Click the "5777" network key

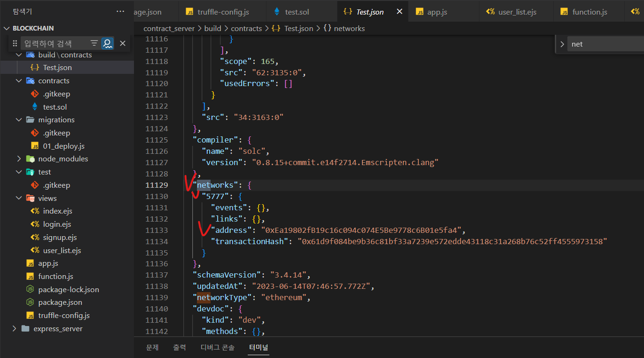pos(215,196)
